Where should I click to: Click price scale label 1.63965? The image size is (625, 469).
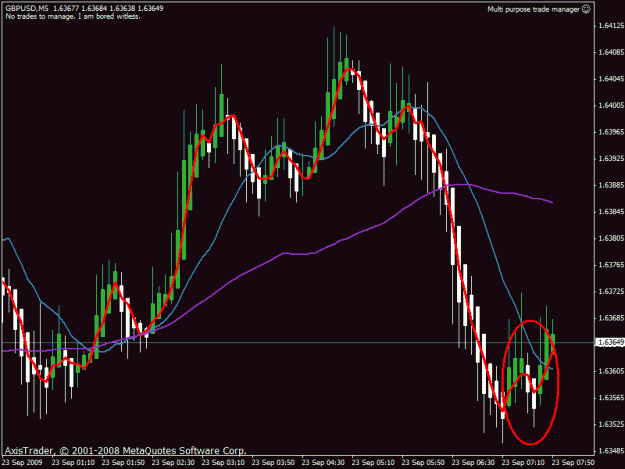tap(611, 132)
